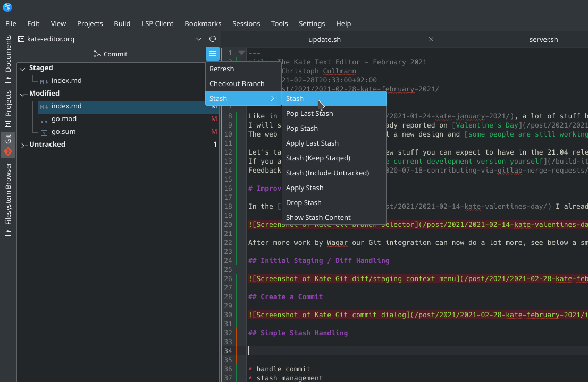Screen dimensions: 588x382
Task: Open the Edit menu
Action: (33, 23)
